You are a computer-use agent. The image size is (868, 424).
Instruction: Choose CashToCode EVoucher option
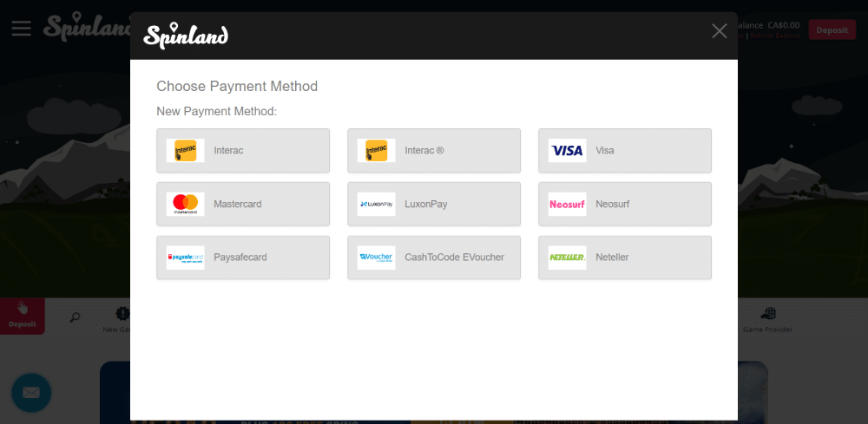coord(434,258)
